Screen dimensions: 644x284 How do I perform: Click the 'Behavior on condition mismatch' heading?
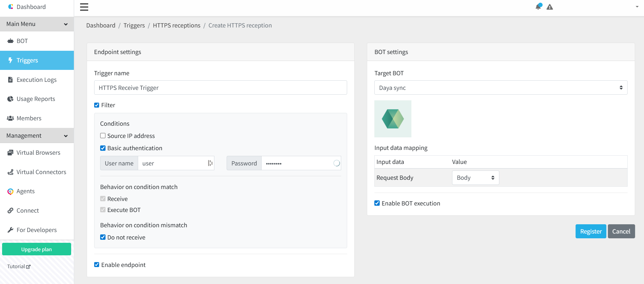coord(144,225)
